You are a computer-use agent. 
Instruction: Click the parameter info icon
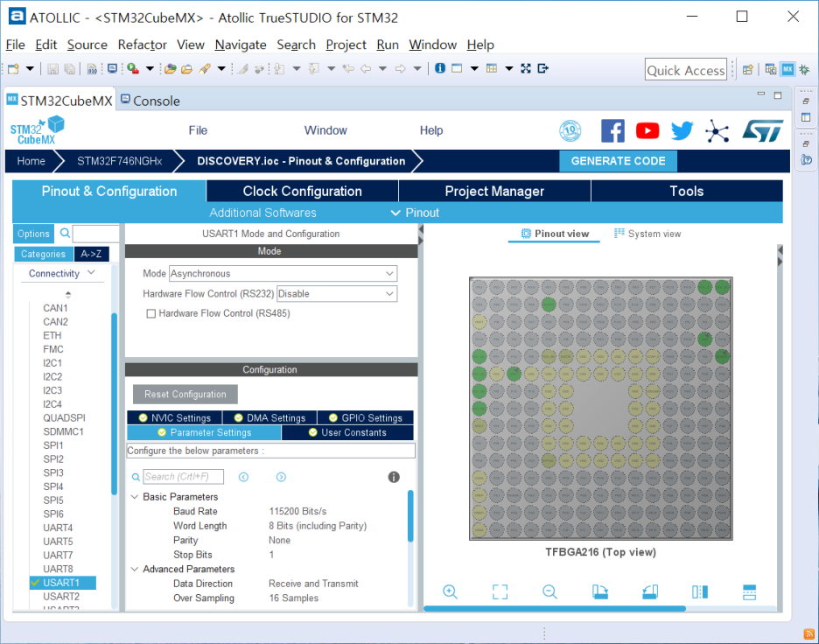pos(394,477)
